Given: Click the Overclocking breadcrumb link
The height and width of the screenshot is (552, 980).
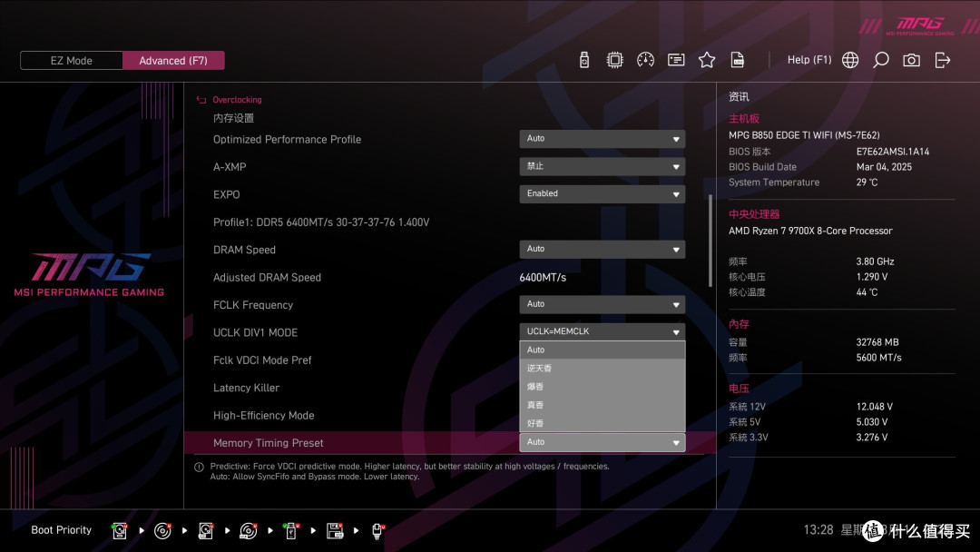Looking at the screenshot, I should 237,99.
